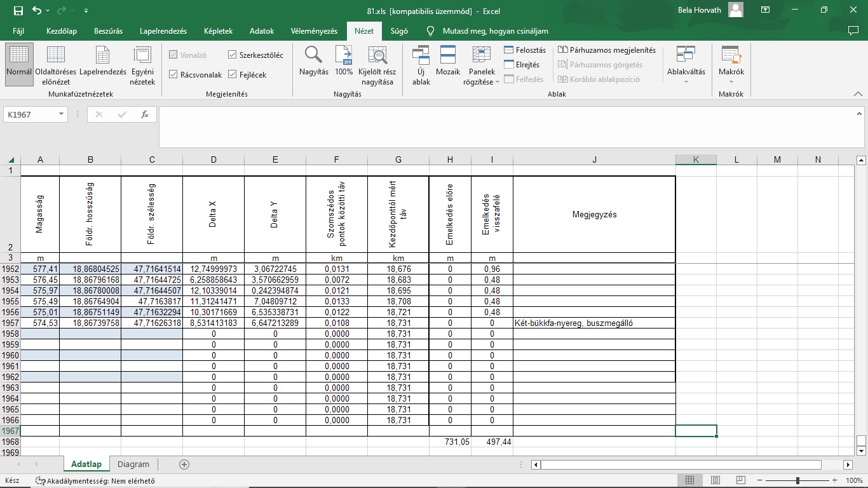Screen dimensions: 868x488
Task: Open the Panelek rögzítése freeze panes dropdown
Action: click(482, 65)
